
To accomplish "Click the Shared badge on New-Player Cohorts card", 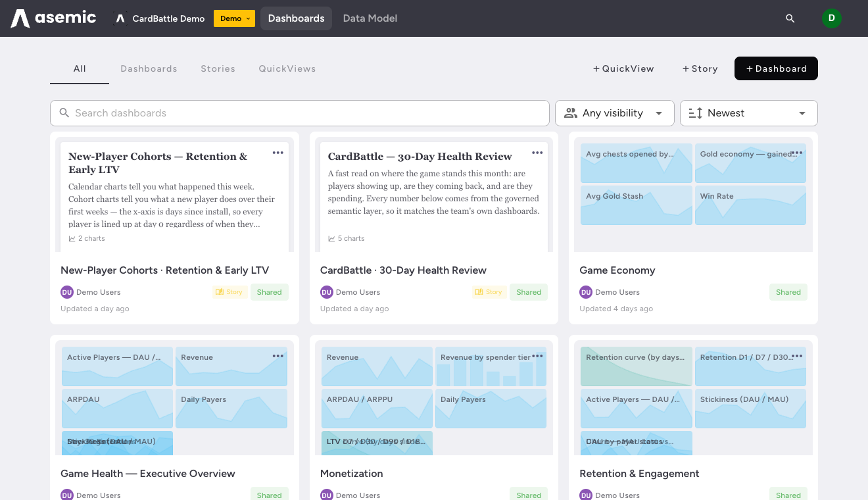I will tap(270, 292).
